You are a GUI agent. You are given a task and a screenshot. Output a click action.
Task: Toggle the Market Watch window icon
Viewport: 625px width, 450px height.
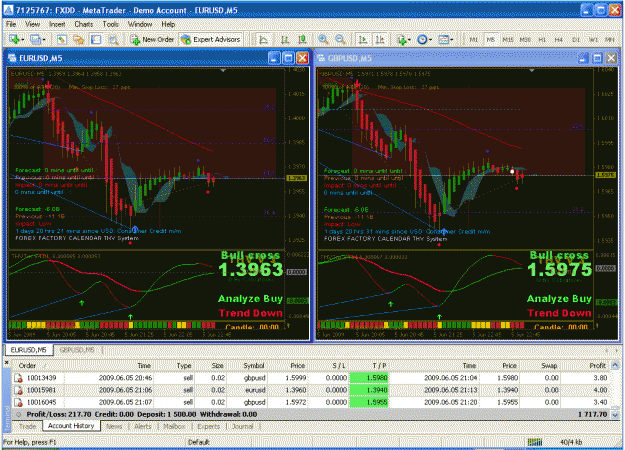61,39
